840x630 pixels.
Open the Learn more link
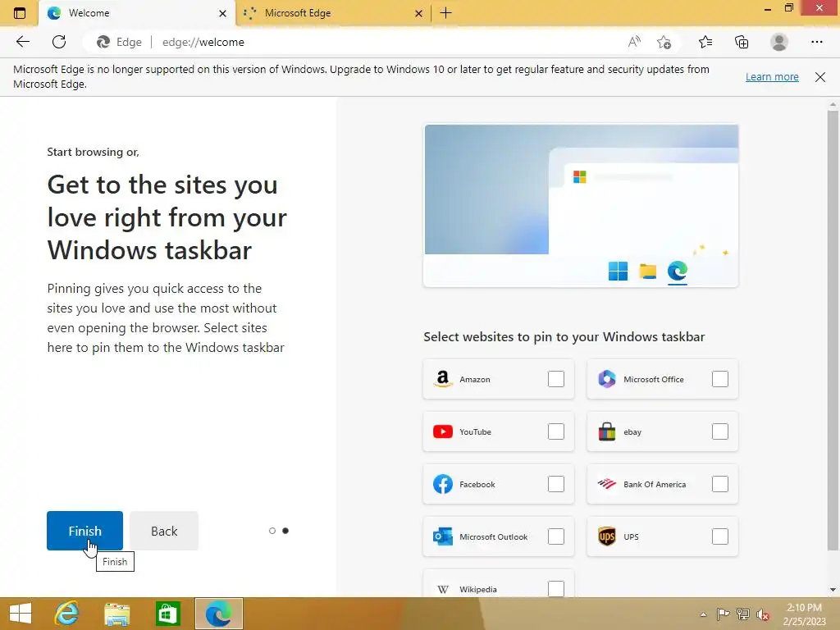click(772, 76)
